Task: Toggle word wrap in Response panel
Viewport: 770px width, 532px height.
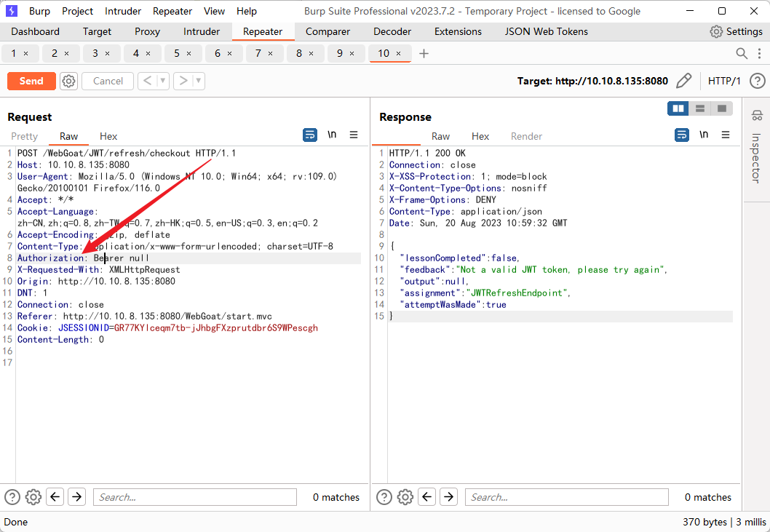Action: coord(682,135)
